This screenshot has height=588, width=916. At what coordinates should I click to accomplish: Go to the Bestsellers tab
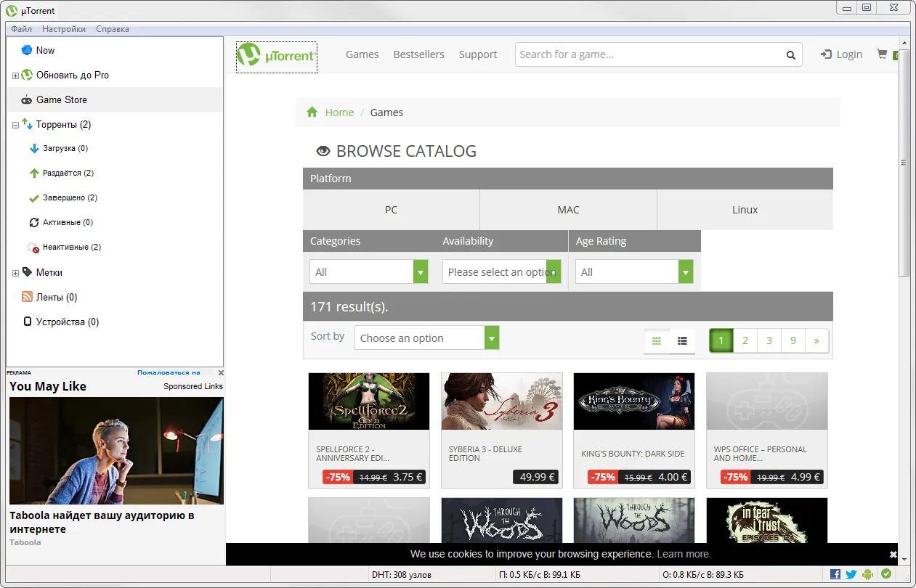click(x=418, y=54)
